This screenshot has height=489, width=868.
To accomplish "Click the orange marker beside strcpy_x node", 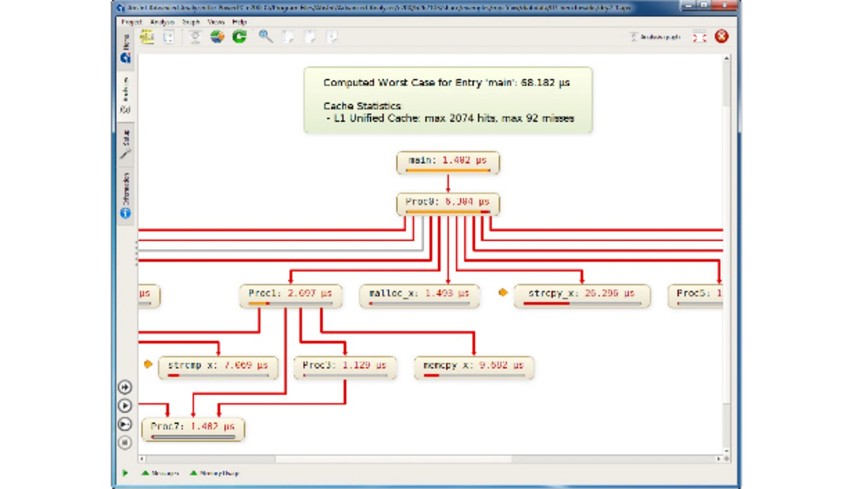I will 503,293.
